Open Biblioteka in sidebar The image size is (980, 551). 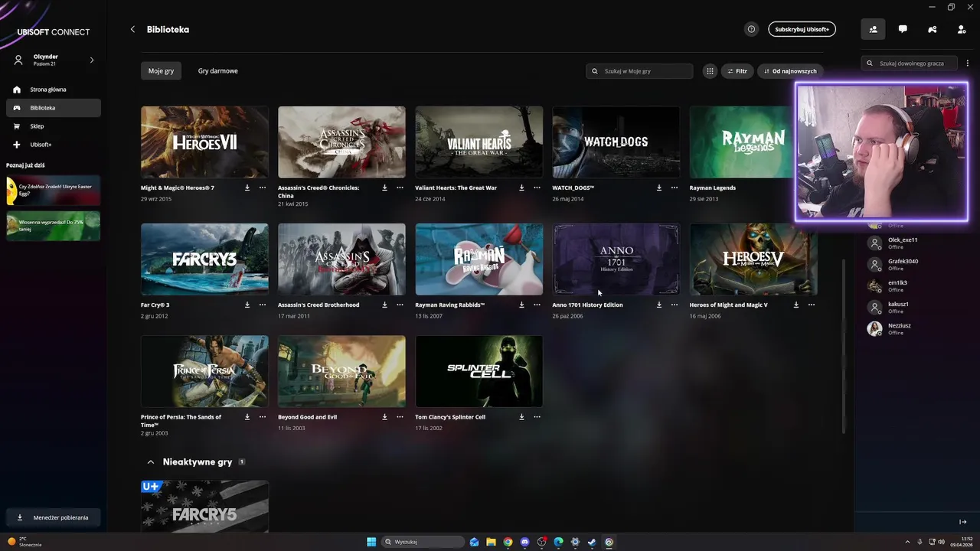54,108
